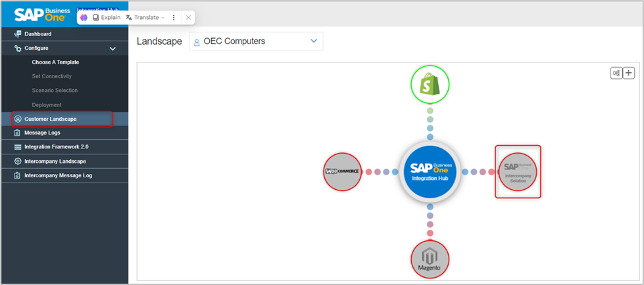Viewport: 644px width, 285px height.
Task: Click the plus icon to add a system
Action: pyautogui.click(x=629, y=73)
